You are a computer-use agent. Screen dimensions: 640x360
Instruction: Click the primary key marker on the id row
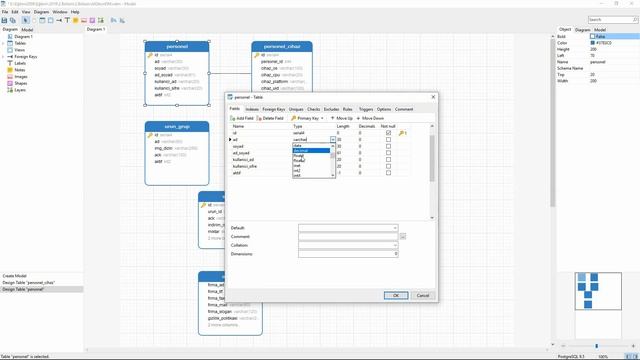click(402, 133)
